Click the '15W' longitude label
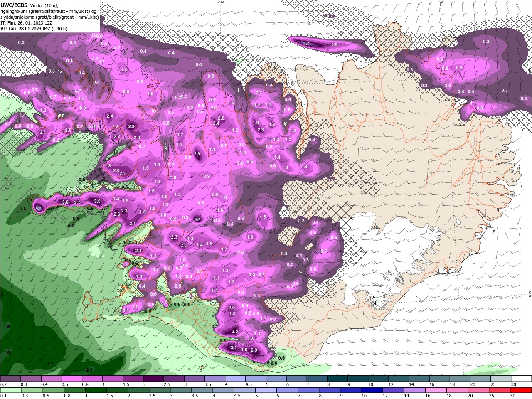532x399 pixels. coord(440,2)
